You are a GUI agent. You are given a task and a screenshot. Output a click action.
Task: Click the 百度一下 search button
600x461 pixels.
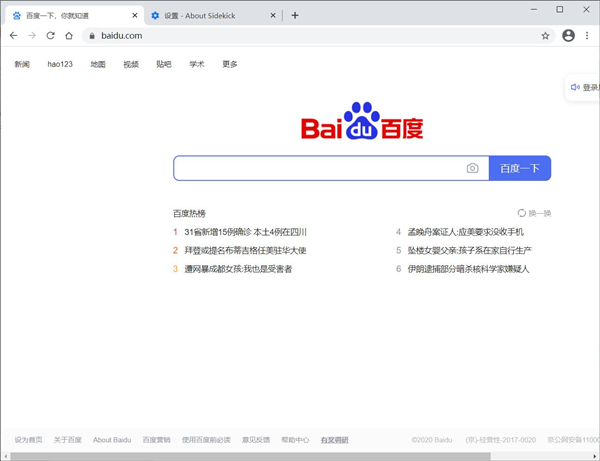[x=519, y=169]
